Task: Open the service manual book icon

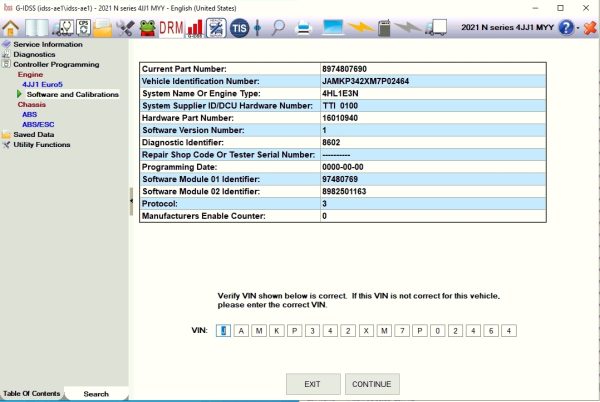Action: 37,28
